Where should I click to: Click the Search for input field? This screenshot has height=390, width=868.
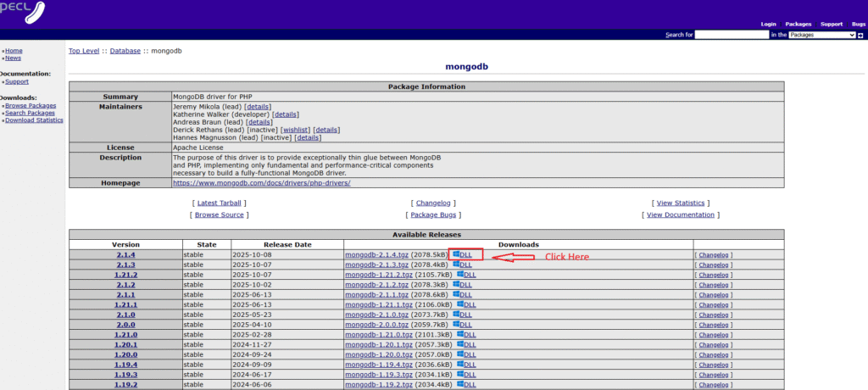tap(731, 35)
